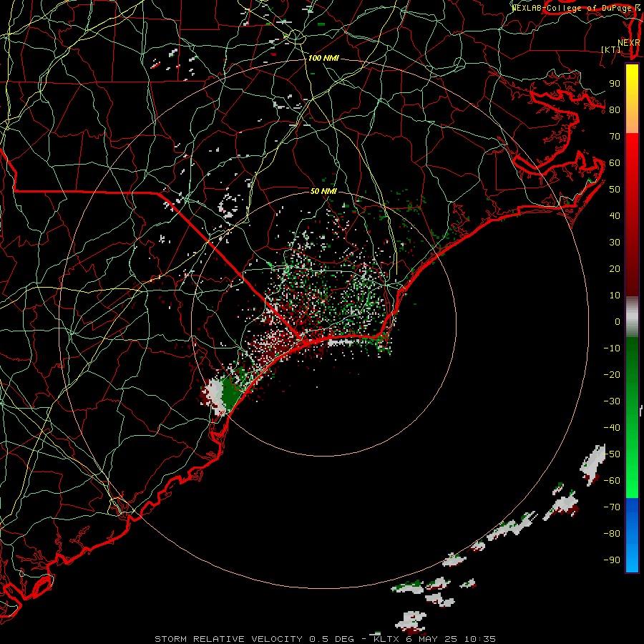Click the -90 value on the velocity scale
Image resolution: width=644 pixels, height=644 pixels.
click(612, 560)
